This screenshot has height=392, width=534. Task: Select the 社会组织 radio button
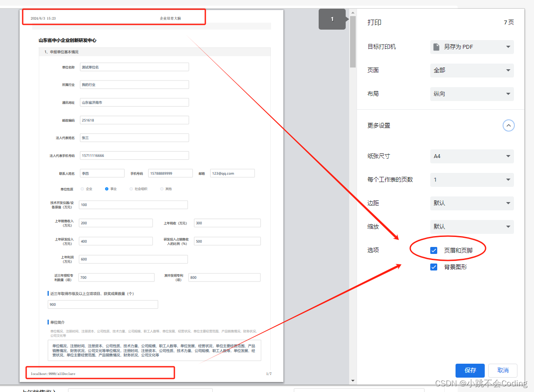(131, 189)
